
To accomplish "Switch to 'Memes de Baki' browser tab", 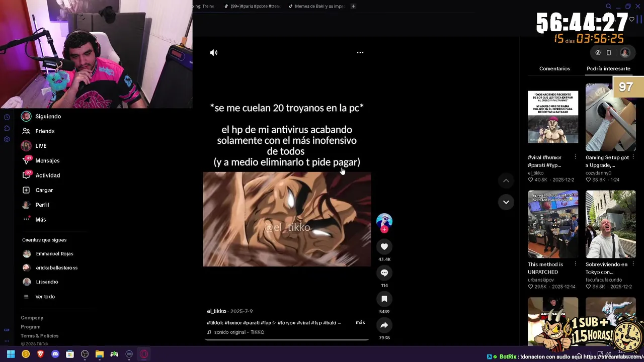I will pyautogui.click(x=317, y=6).
